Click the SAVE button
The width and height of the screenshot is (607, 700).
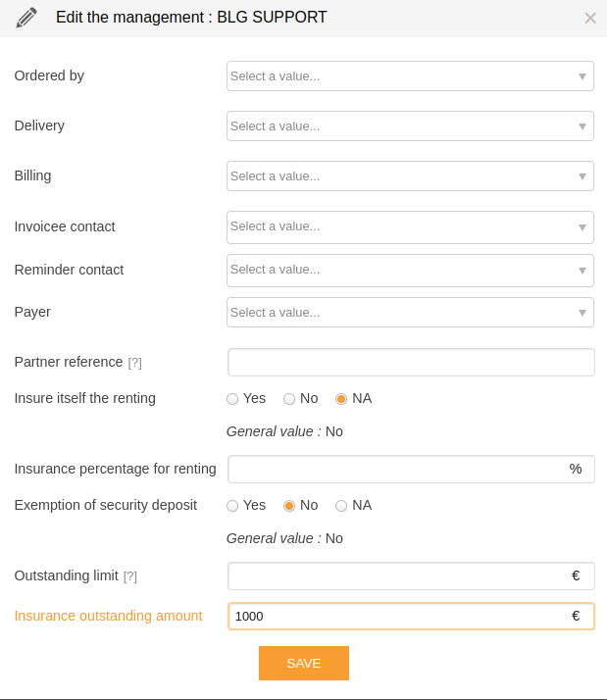(x=304, y=663)
